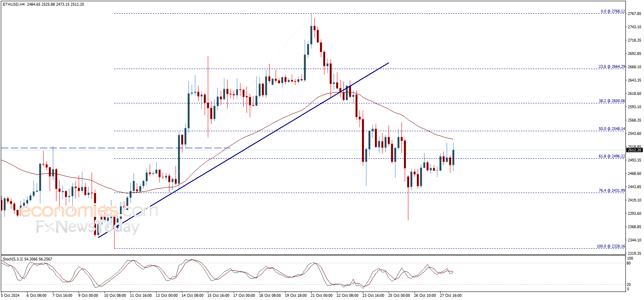Click the time axis label '15 Oct 16:00'

(x=218, y=296)
